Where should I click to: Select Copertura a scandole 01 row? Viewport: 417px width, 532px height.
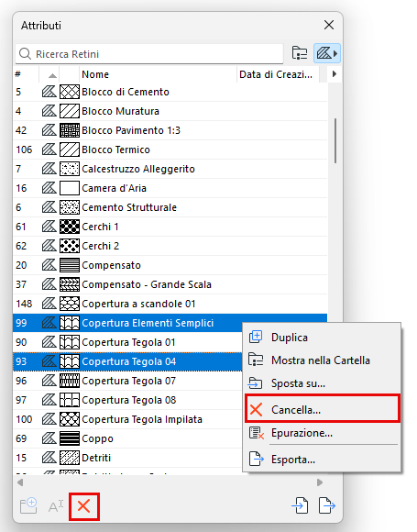coord(170,304)
